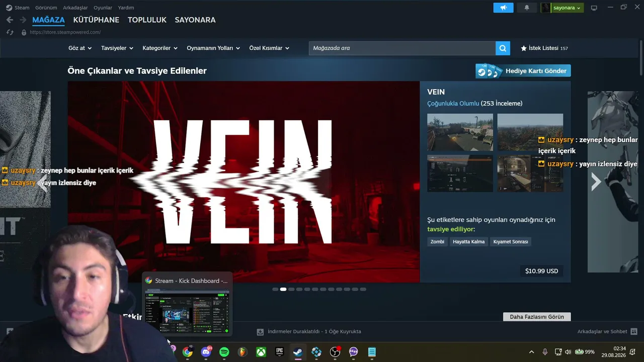Image resolution: width=644 pixels, height=362 pixels.
Task: Switch to the TOPLULUK tab
Action: tap(147, 20)
